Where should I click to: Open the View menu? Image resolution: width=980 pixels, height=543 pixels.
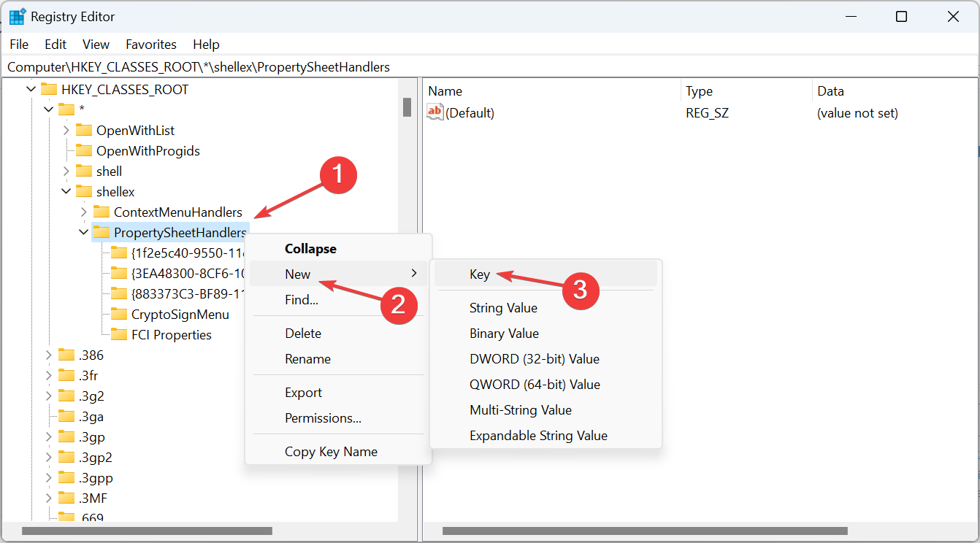96,45
